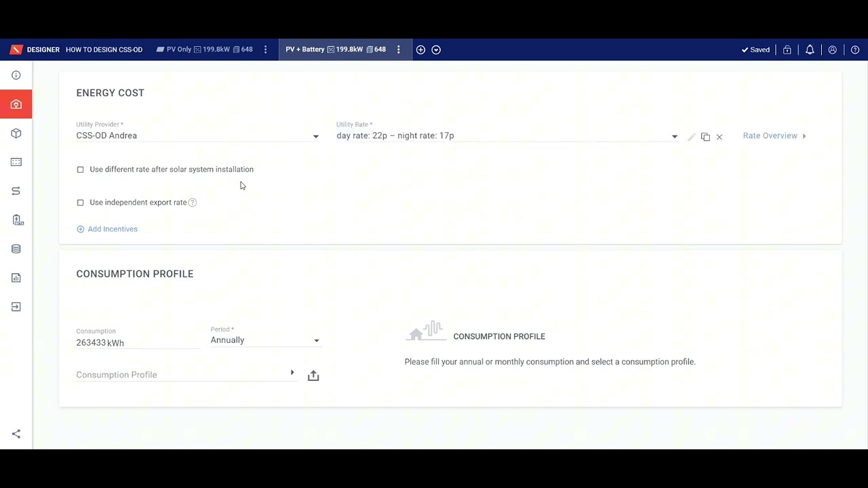Click the ENERGY COST heading

[x=110, y=93]
